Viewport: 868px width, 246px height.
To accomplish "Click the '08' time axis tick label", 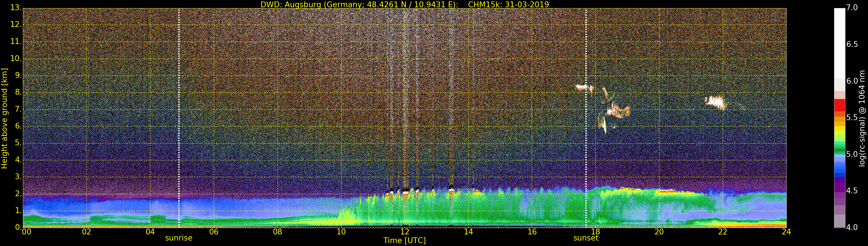I will click(277, 232).
